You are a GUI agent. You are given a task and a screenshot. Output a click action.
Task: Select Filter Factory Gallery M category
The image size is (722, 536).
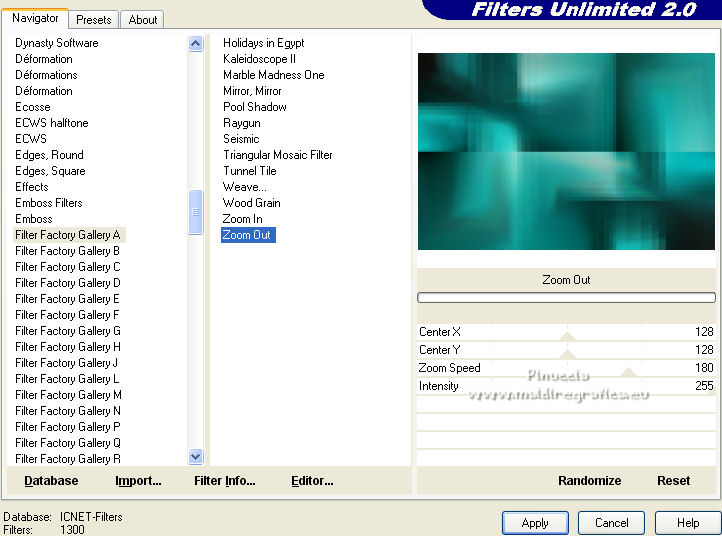click(x=68, y=395)
